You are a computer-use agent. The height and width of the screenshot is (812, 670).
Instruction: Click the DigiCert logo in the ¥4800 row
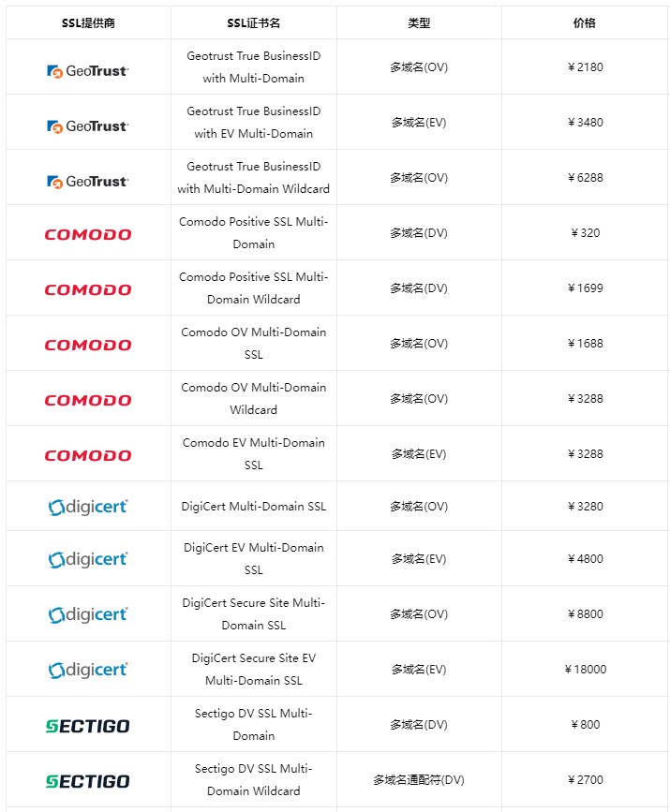click(x=88, y=559)
